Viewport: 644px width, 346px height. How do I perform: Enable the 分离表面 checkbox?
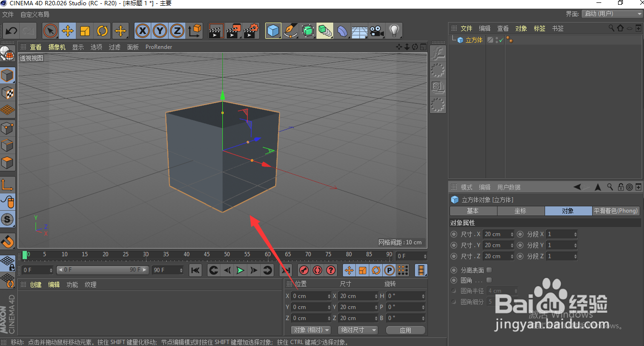pos(489,270)
